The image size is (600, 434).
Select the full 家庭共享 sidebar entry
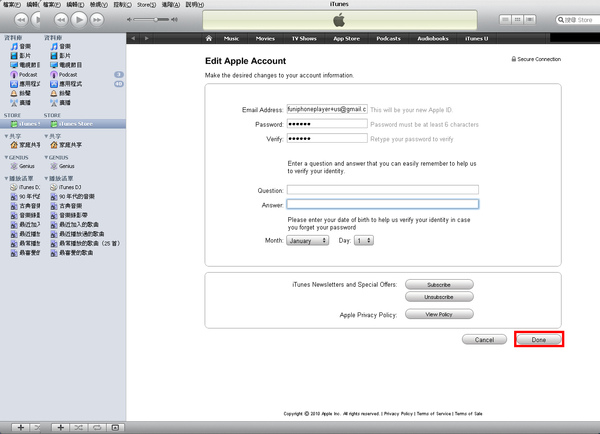pyautogui.click(x=67, y=145)
